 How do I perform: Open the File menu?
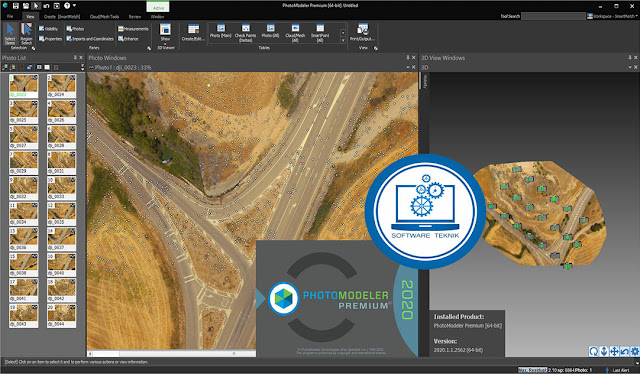(x=10, y=16)
